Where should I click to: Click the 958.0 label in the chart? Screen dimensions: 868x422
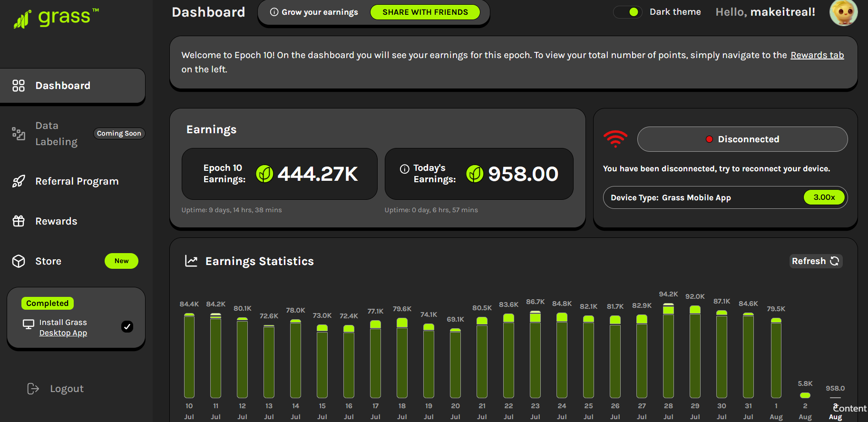[x=835, y=388]
